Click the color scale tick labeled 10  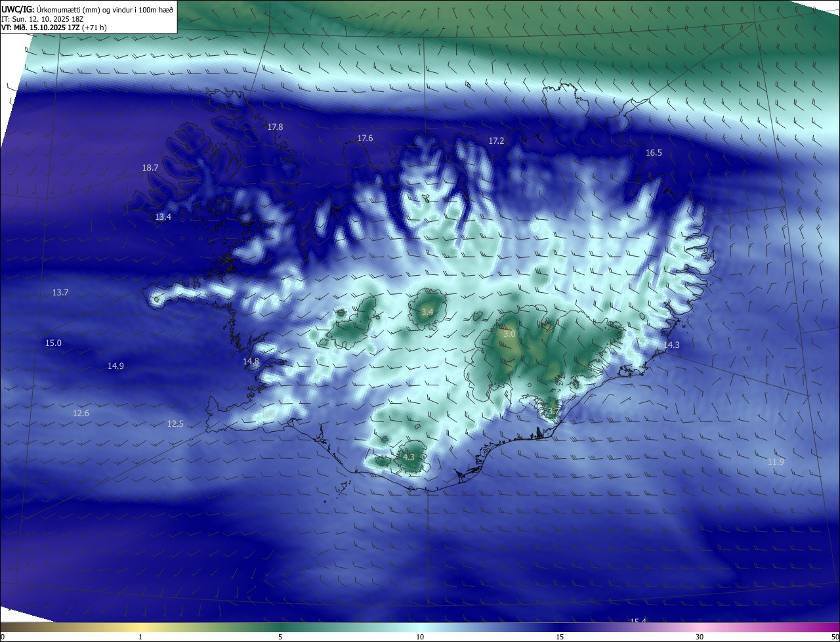click(420, 637)
